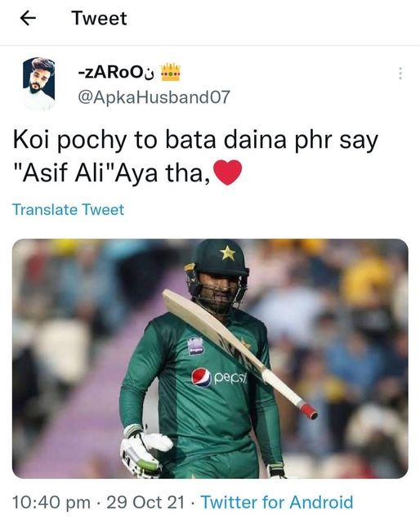Screen dimensions: 420x523
Task: Go back using the left arrow
Action: coord(28,18)
